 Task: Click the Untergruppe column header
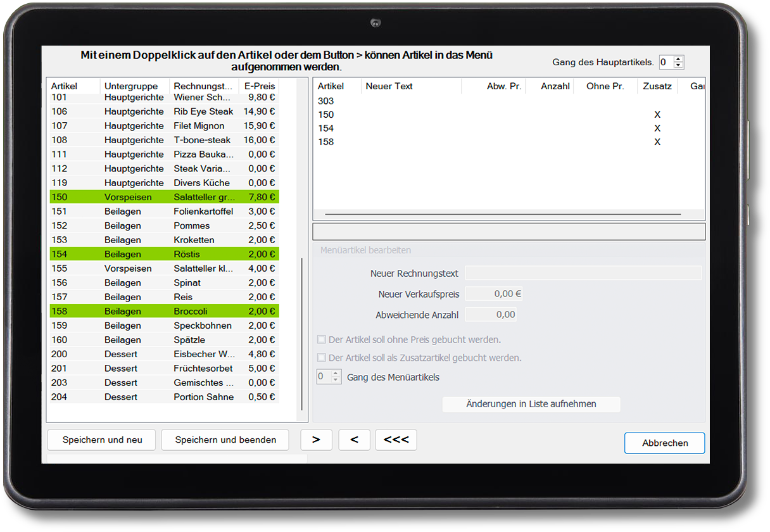(134, 86)
